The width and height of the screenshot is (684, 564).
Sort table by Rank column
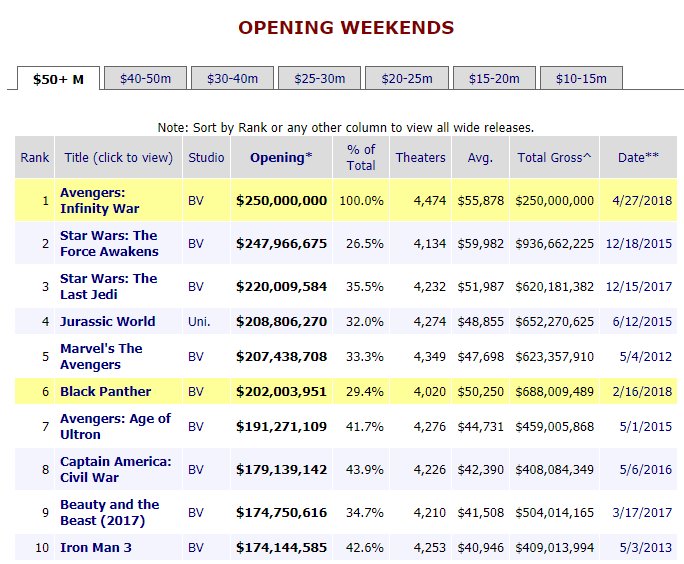tap(35, 158)
